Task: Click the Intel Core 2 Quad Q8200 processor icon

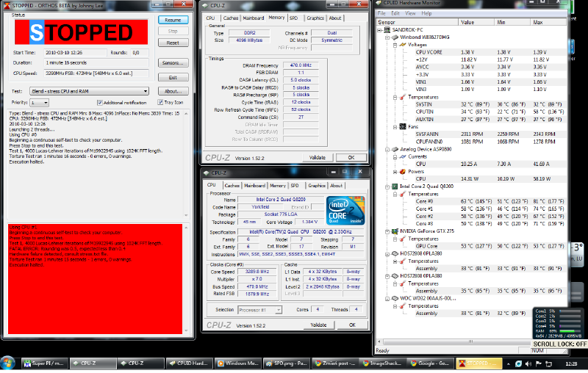Action: [395, 186]
